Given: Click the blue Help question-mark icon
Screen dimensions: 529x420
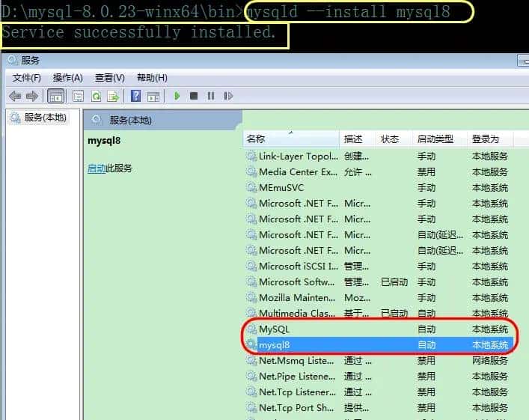Looking at the screenshot, I should [135, 97].
